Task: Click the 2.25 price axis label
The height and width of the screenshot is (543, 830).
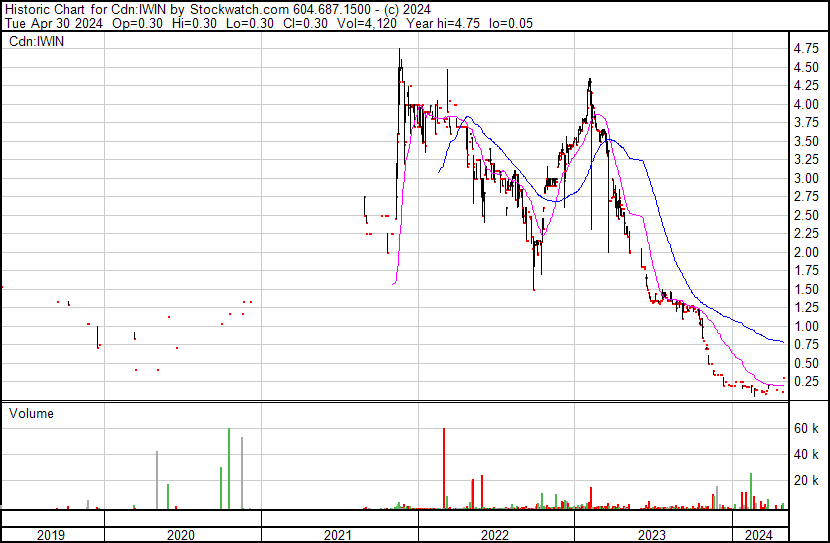Action: click(806, 233)
